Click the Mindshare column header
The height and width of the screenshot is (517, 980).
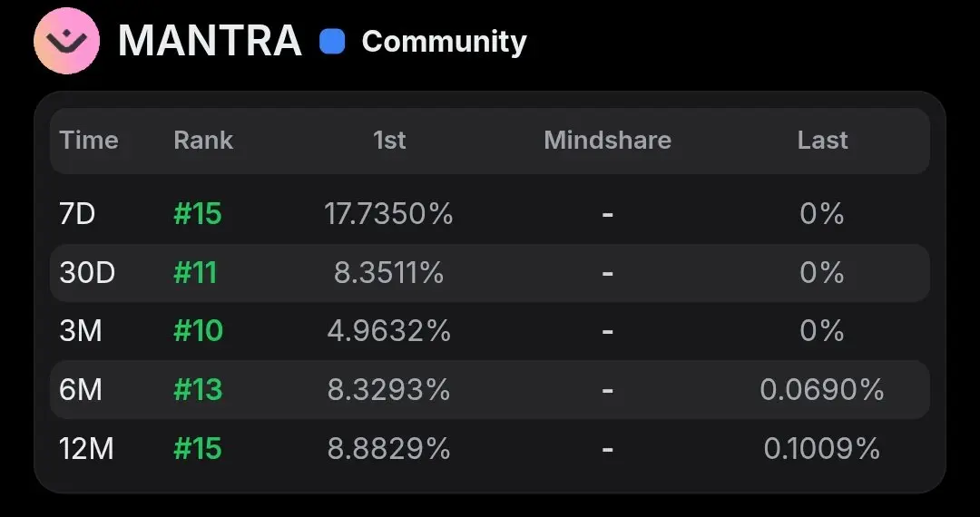(x=607, y=140)
